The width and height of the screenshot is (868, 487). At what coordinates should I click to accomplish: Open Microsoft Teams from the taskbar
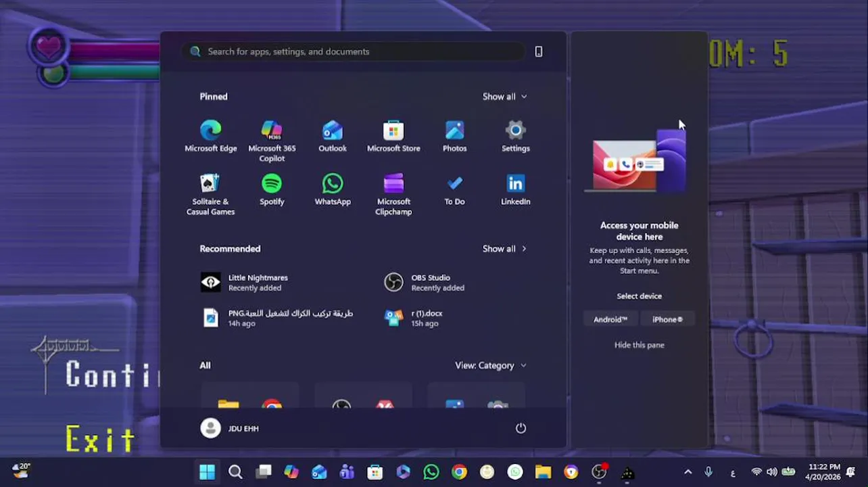pyautogui.click(x=347, y=471)
